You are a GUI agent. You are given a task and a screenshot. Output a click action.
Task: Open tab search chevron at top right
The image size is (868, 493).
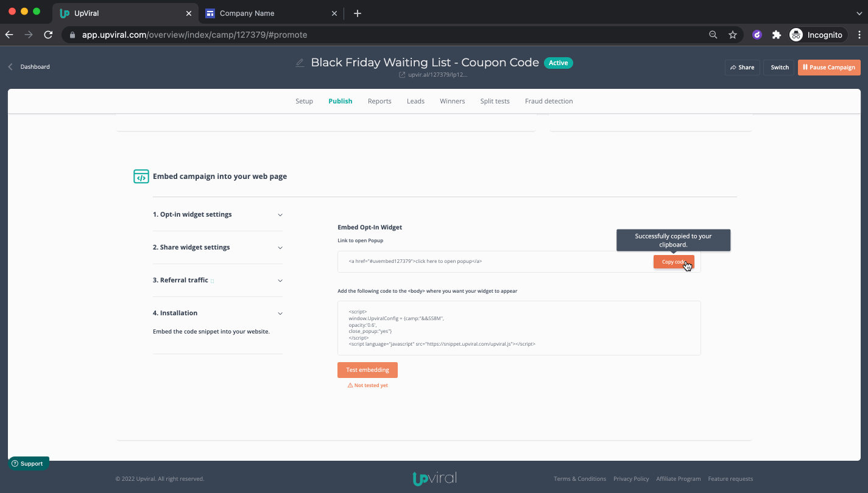(x=859, y=13)
